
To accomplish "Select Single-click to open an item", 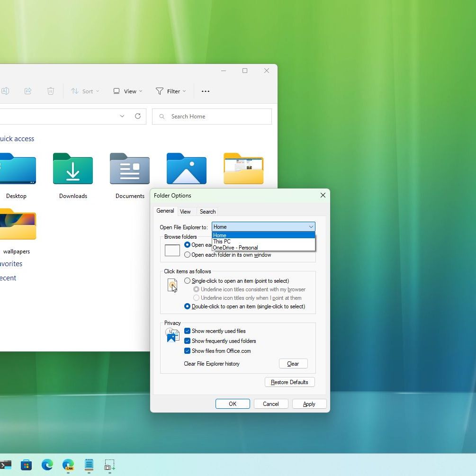I will [188, 281].
